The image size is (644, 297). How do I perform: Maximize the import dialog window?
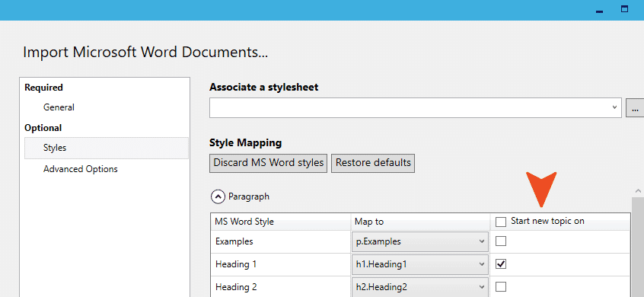click(625, 9)
